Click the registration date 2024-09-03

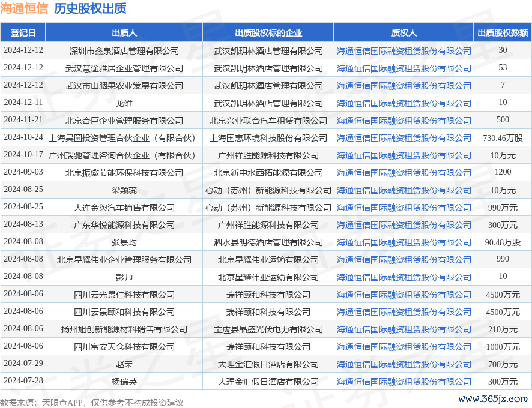coord(23,172)
